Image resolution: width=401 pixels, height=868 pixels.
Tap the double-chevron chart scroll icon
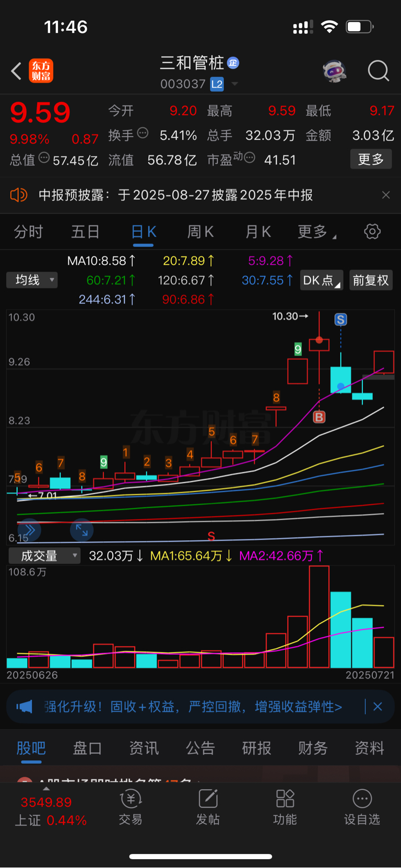[x=29, y=530]
